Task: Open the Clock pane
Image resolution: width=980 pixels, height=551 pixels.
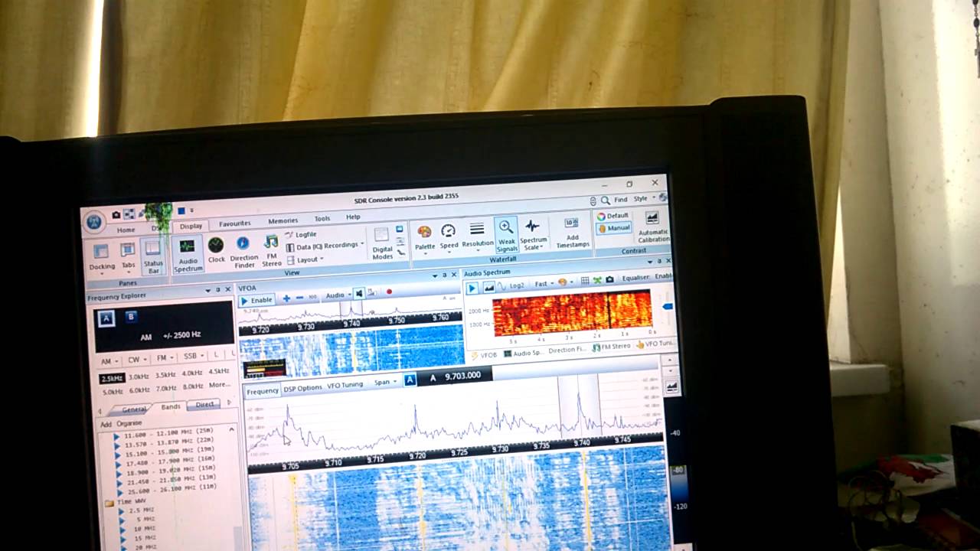Action: pyautogui.click(x=216, y=251)
